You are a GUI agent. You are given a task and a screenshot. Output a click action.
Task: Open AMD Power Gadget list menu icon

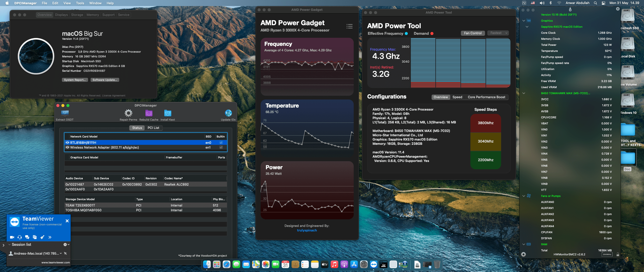[349, 26]
